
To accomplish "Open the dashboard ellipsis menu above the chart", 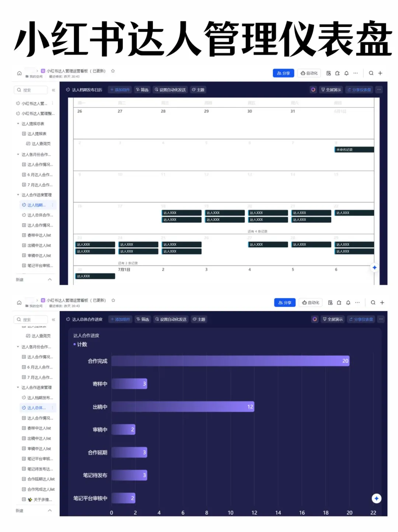I will pyautogui.click(x=381, y=319).
